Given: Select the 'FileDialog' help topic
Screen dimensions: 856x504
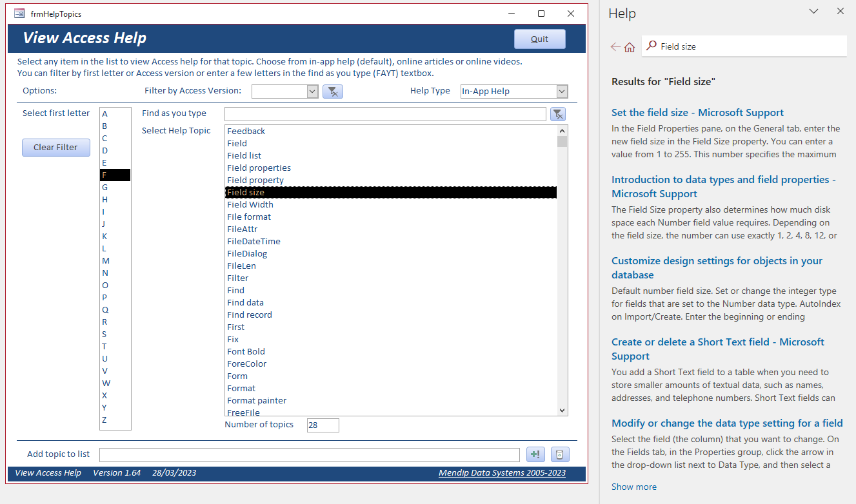Looking at the screenshot, I should [x=391, y=254].
